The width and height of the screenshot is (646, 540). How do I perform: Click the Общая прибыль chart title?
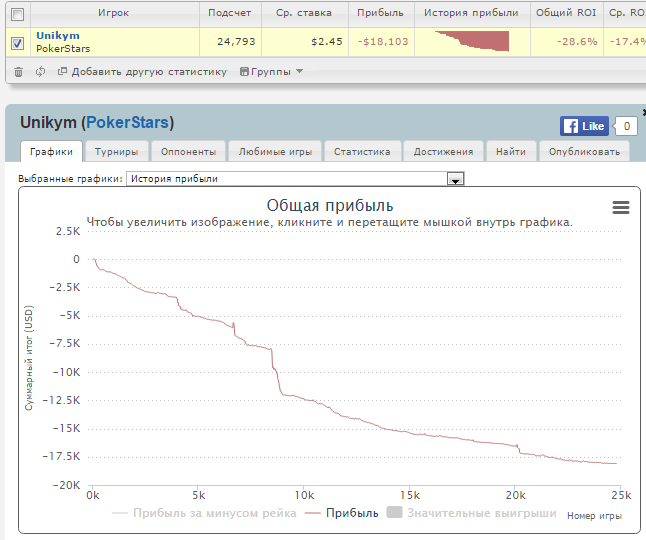click(330, 205)
